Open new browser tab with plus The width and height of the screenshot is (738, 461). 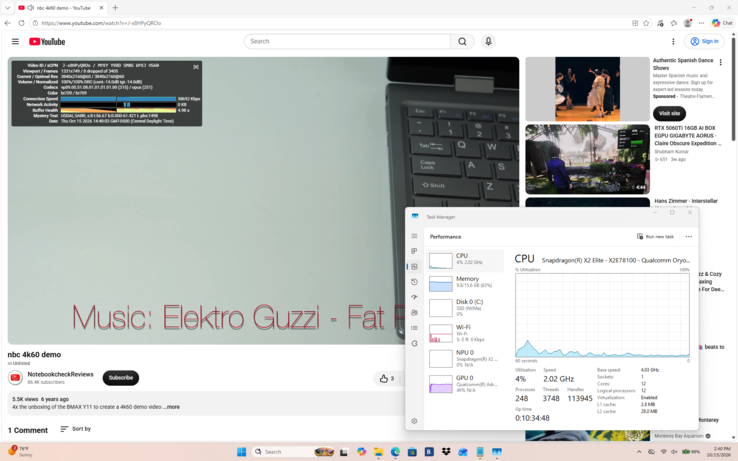tap(115, 8)
